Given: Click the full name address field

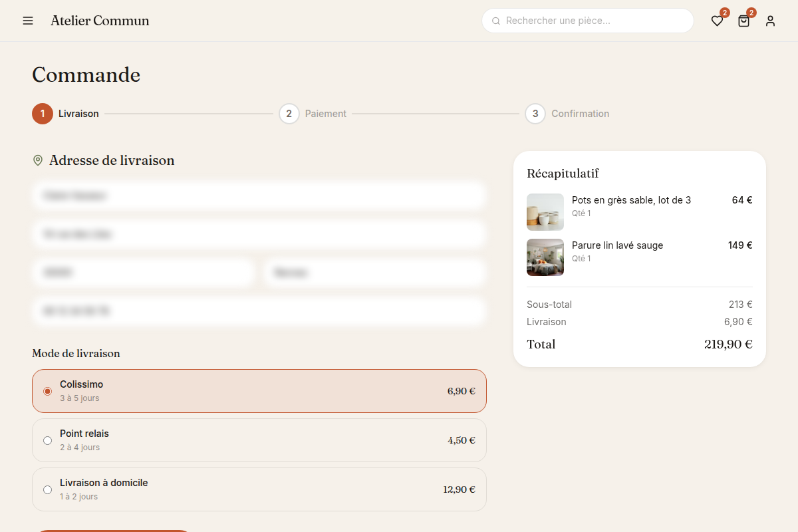Looking at the screenshot, I should point(259,196).
